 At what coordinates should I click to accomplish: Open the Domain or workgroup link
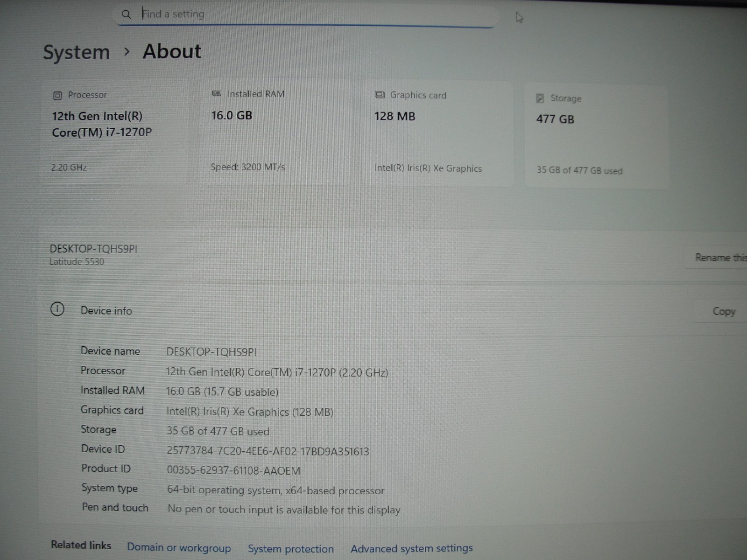tap(179, 548)
